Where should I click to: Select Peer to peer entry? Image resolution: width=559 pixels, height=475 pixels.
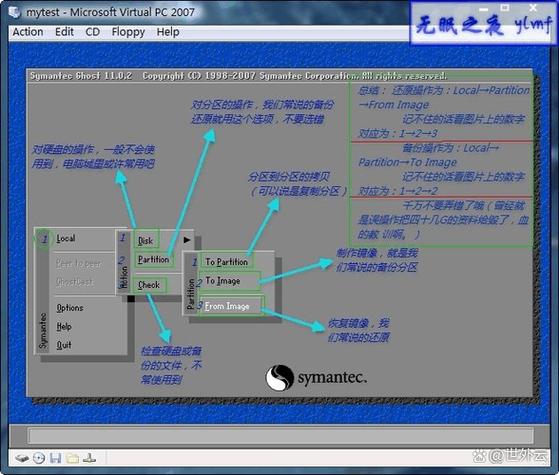pyautogui.click(x=79, y=264)
